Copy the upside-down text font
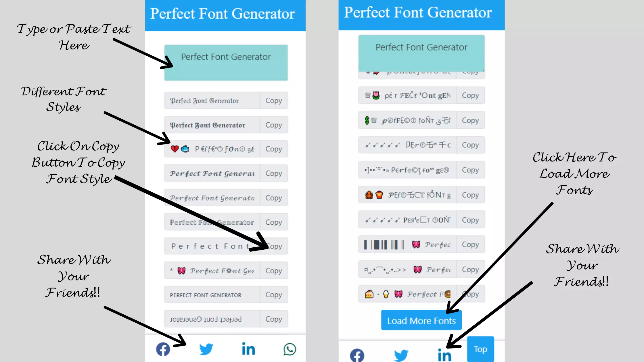Screen dimensions: 644x362 tap(273, 319)
